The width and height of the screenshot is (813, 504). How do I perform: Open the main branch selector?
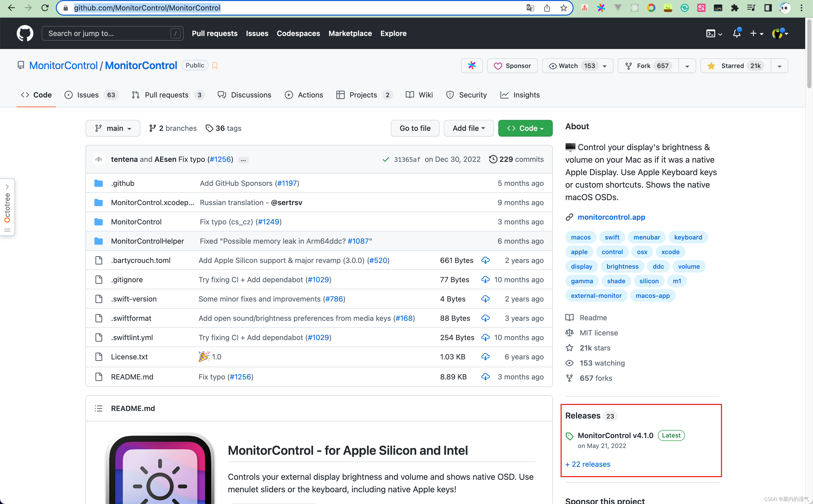pyautogui.click(x=113, y=128)
